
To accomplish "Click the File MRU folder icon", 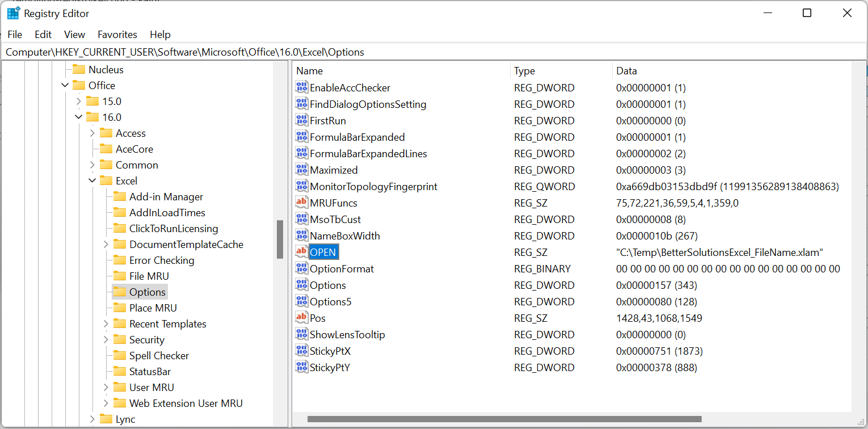I will 120,276.
